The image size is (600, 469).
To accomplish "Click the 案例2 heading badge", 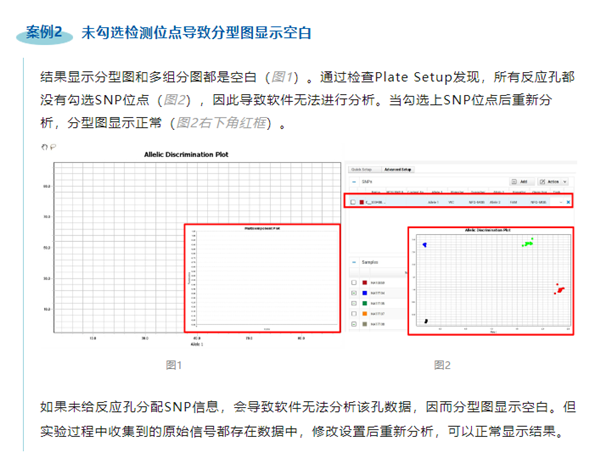I will point(45,32).
